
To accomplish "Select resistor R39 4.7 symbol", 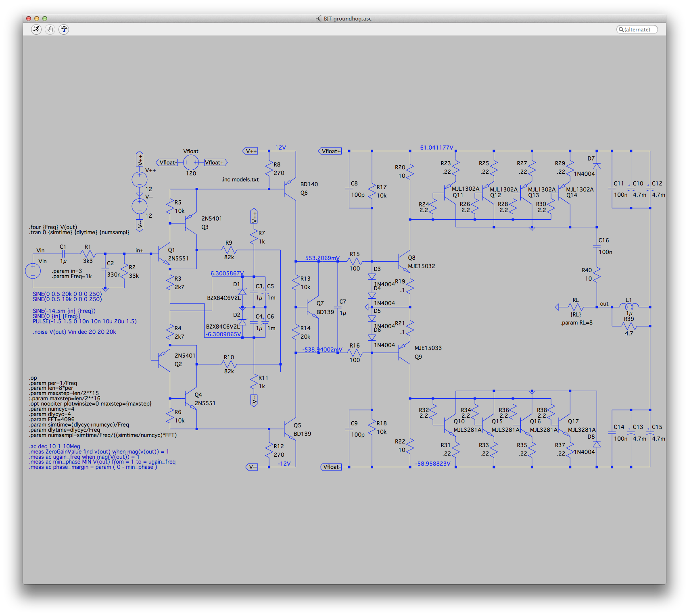I will click(x=629, y=326).
